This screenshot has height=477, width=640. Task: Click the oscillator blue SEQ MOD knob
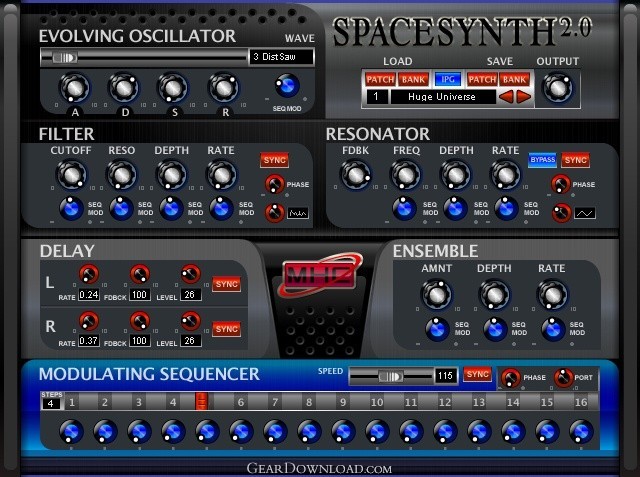click(x=287, y=86)
